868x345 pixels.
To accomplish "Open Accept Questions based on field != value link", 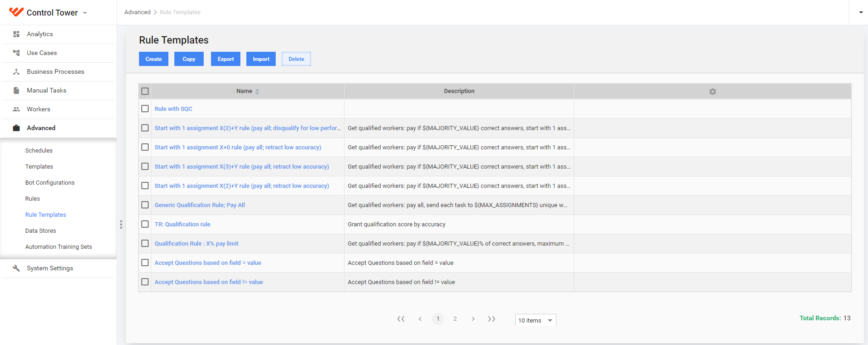I will point(209,282).
